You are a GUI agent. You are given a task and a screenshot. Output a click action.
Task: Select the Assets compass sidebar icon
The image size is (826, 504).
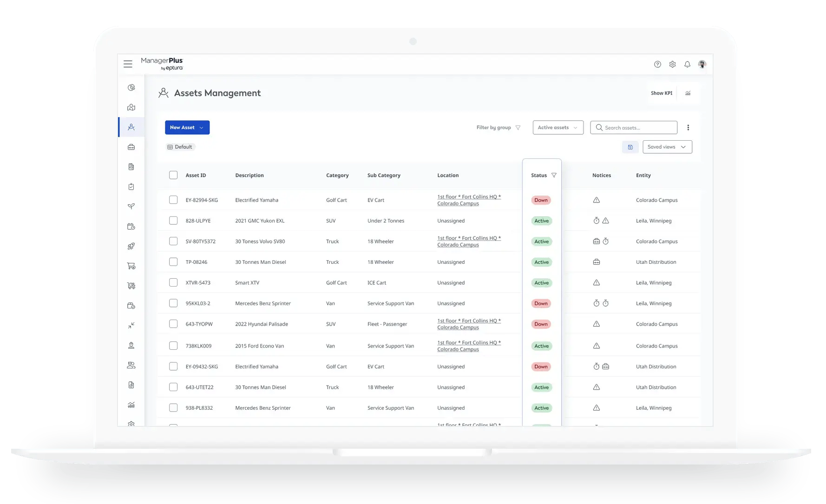[x=131, y=127]
